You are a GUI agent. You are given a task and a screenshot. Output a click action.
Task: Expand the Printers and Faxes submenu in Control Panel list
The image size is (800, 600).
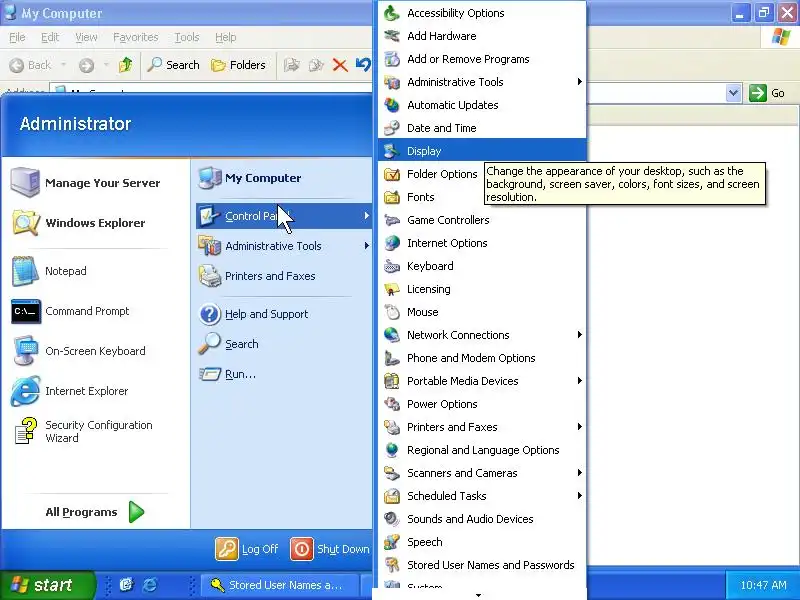pos(580,427)
